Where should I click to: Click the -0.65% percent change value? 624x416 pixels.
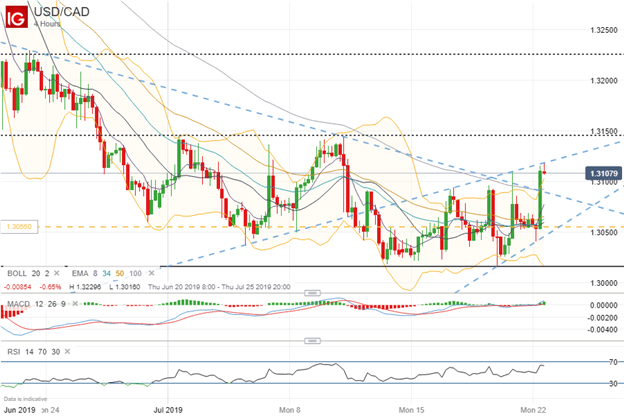pos(50,287)
